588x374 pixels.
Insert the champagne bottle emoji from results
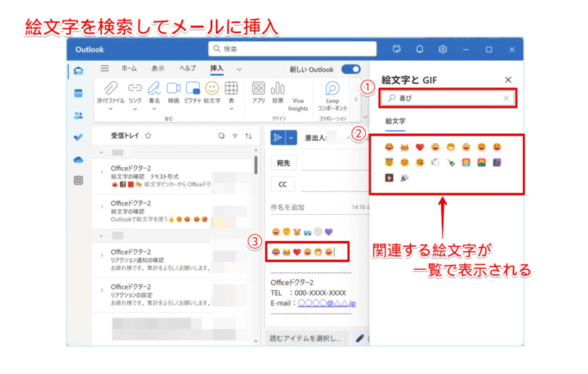(450, 162)
